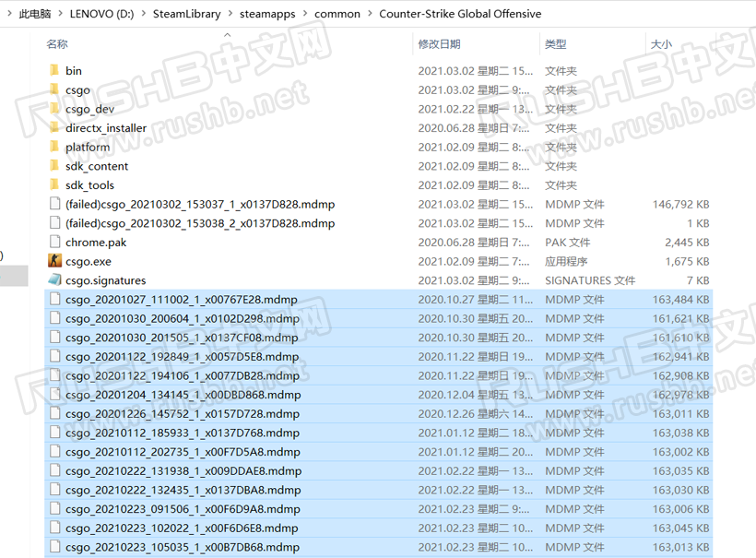The width and height of the screenshot is (756, 558).
Task: Sort files by 修改日期 column header
Action: 438,44
